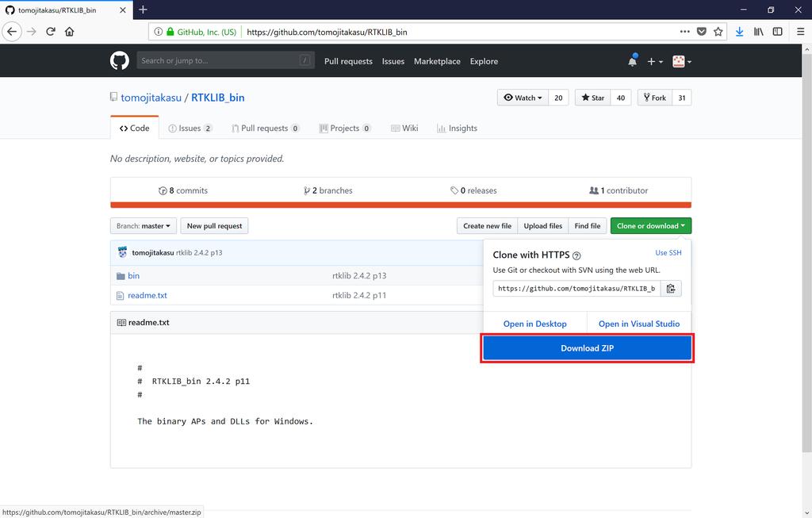Open the user avatar menu

[x=681, y=61]
